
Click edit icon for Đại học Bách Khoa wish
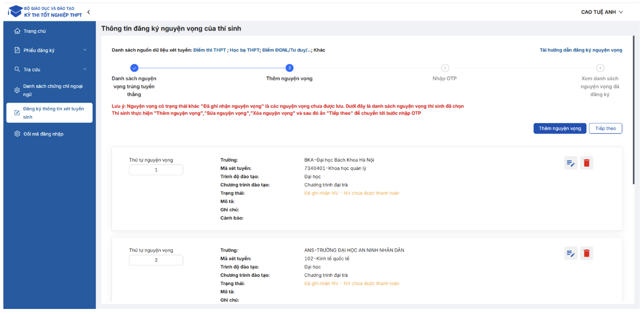pos(571,163)
